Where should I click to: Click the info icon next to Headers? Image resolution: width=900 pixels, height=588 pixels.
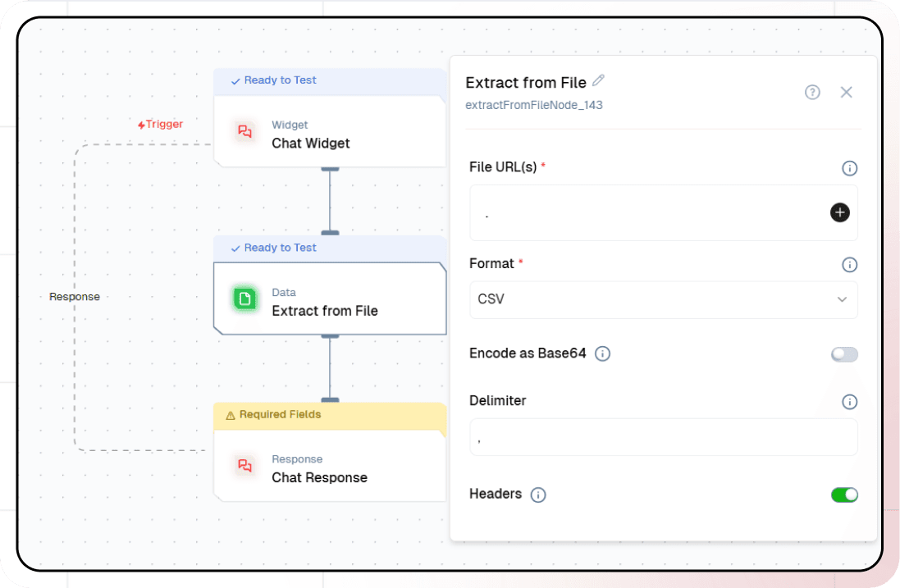538,495
